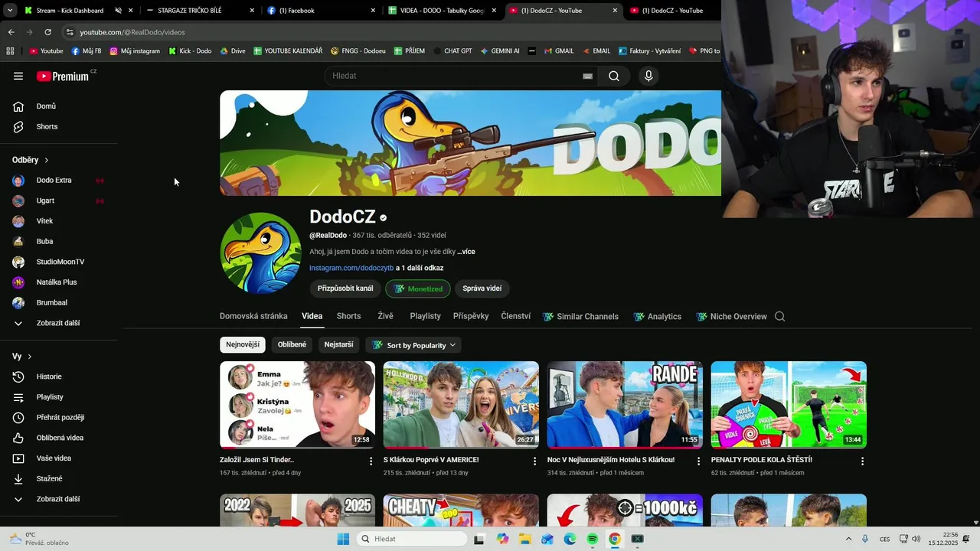This screenshot has height=551, width=980.
Task: Open the YouTube hamburger guide menu
Action: pyautogui.click(x=18, y=76)
